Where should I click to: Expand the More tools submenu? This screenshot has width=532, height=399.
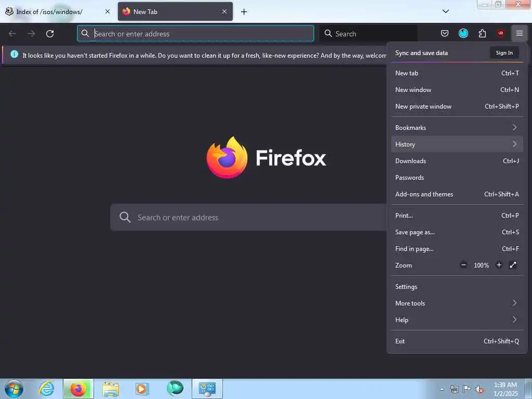tap(457, 303)
